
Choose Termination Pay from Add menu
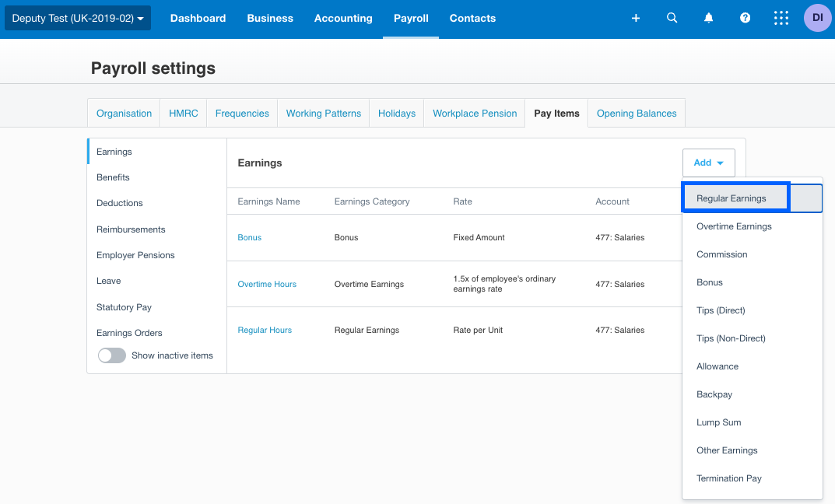[752, 478]
